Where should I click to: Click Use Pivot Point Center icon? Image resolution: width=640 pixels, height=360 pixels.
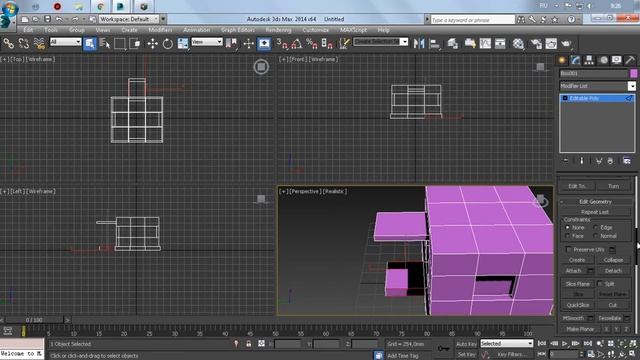[231, 43]
